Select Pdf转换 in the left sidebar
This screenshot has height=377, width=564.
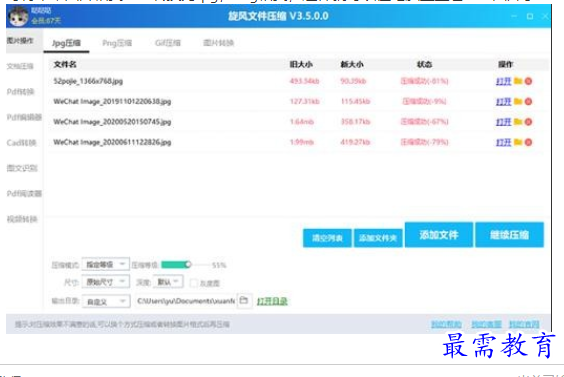pyautogui.click(x=21, y=92)
